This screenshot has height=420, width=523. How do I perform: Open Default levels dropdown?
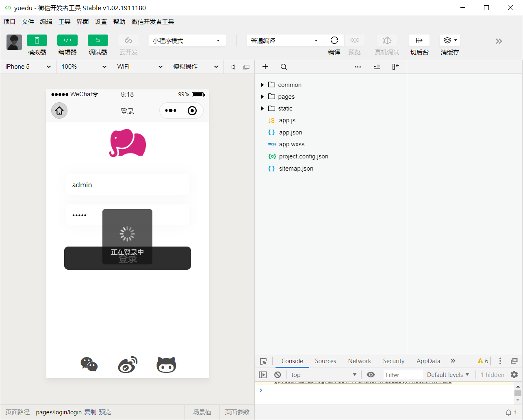(448, 375)
